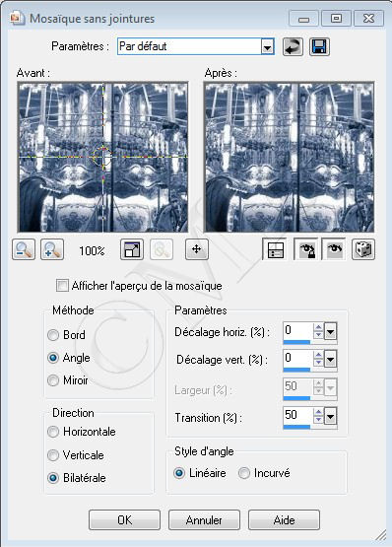
Task: Select the Angle method radio button
Action: [x=53, y=358]
